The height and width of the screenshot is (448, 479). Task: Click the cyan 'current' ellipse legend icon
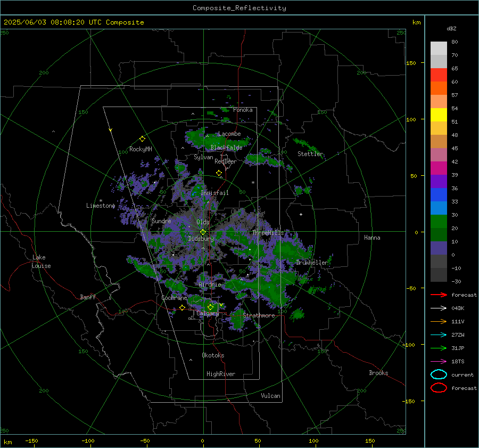point(439,374)
